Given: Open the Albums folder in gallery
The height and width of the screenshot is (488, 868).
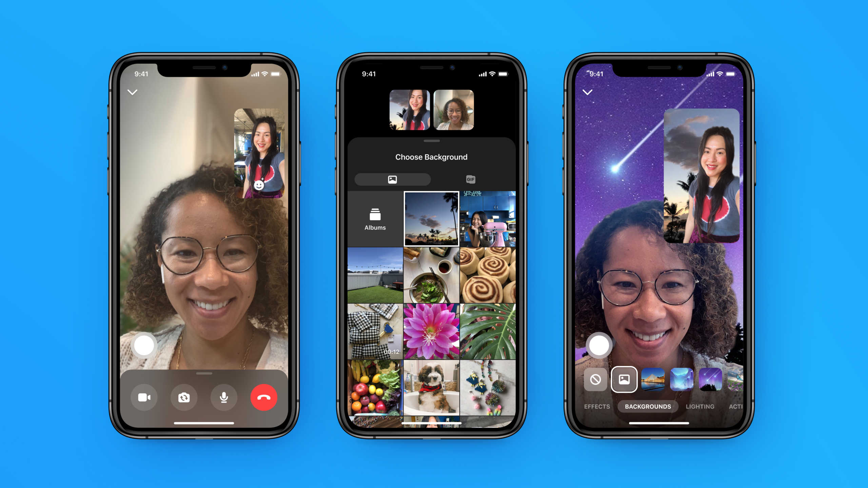Looking at the screenshot, I should [375, 219].
